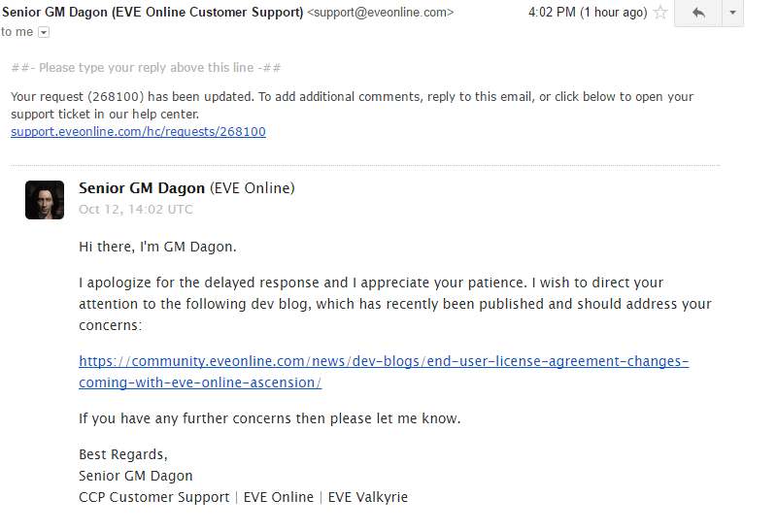
Task: Click the support@eveonline.com sender address
Action: click(x=380, y=12)
